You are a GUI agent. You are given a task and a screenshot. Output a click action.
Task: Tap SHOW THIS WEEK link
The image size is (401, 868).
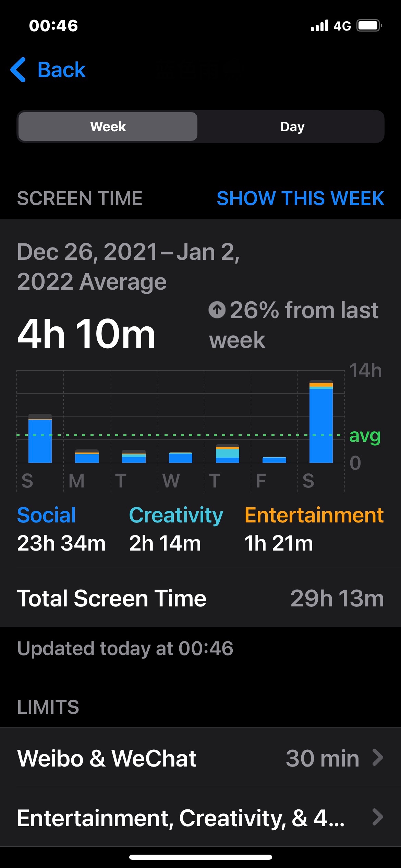point(300,198)
